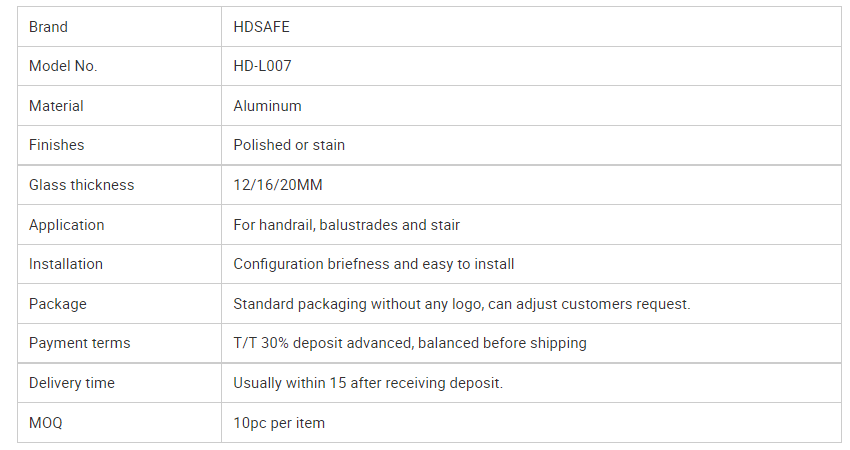Click the Delivery time value text
This screenshot has width=850, height=450.
367,383
